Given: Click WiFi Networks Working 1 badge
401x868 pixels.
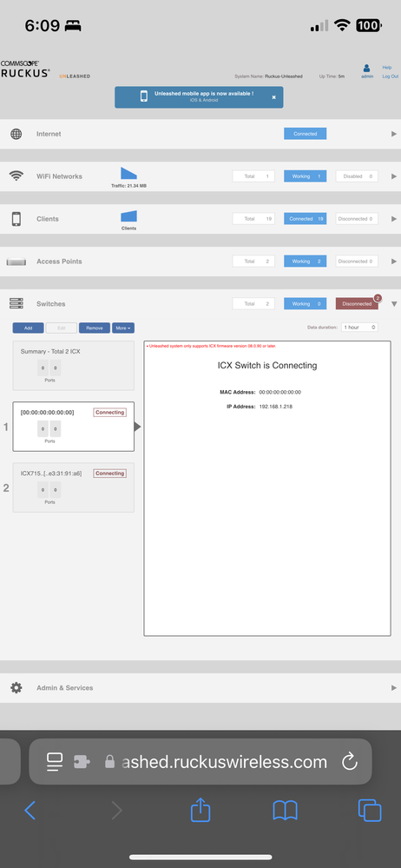Looking at the screenshot, I should point(306,176).
